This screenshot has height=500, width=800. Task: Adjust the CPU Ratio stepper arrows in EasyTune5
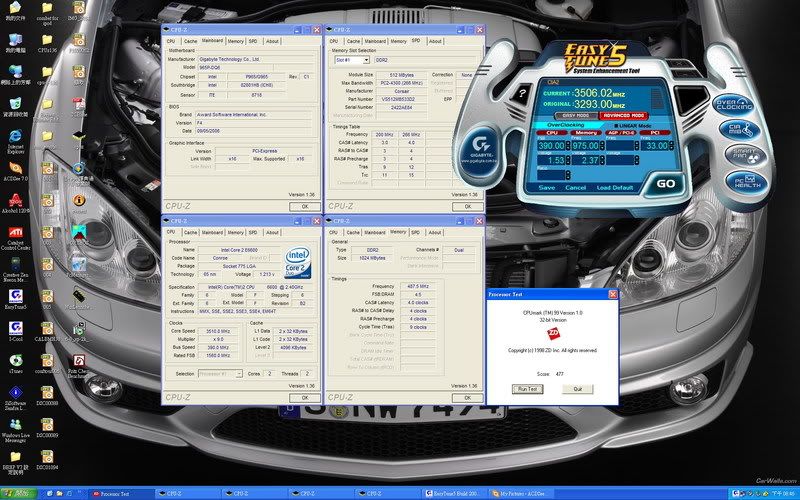pyautogui.click(x=567, y=175)
